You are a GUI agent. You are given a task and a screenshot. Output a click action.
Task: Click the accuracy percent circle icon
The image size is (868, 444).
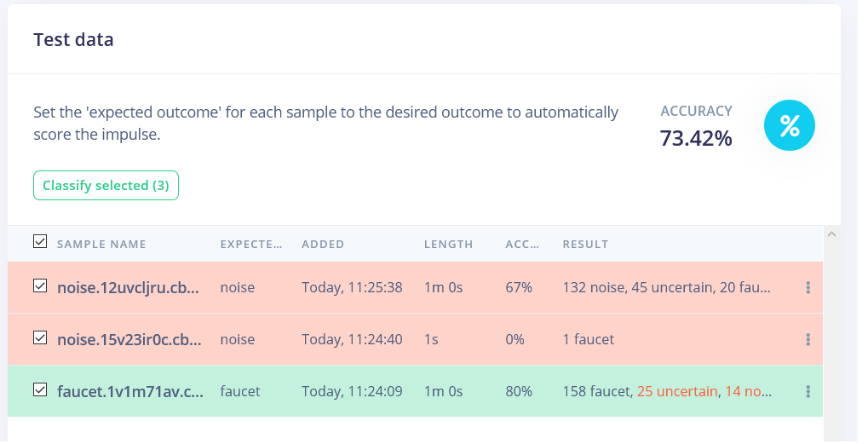(x=790, y=126)
